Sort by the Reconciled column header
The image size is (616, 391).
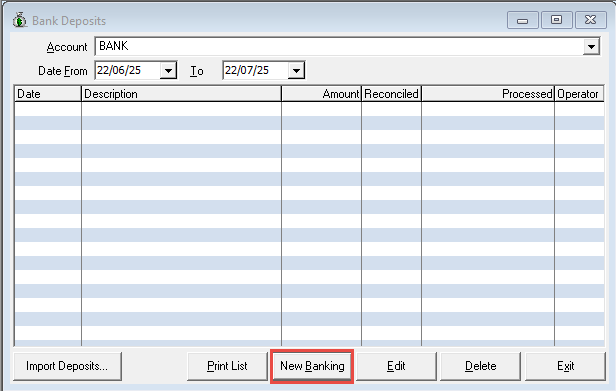pyautogui.click(x=391, y=94)
